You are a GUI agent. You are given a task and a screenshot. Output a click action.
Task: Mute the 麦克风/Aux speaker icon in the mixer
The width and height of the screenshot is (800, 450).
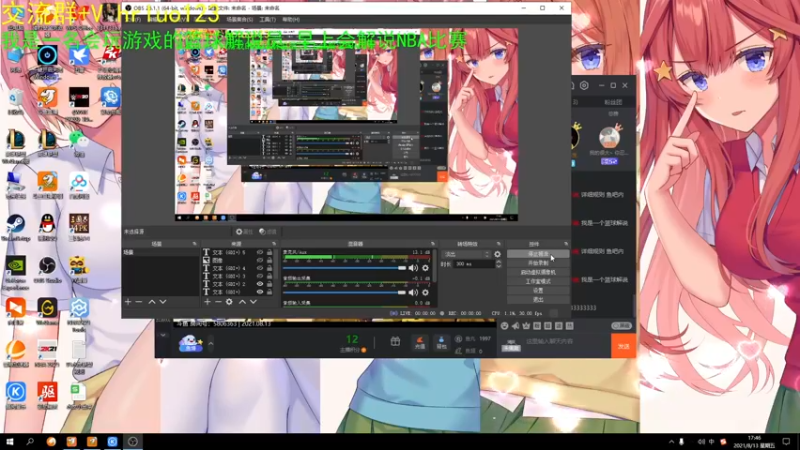413,268
